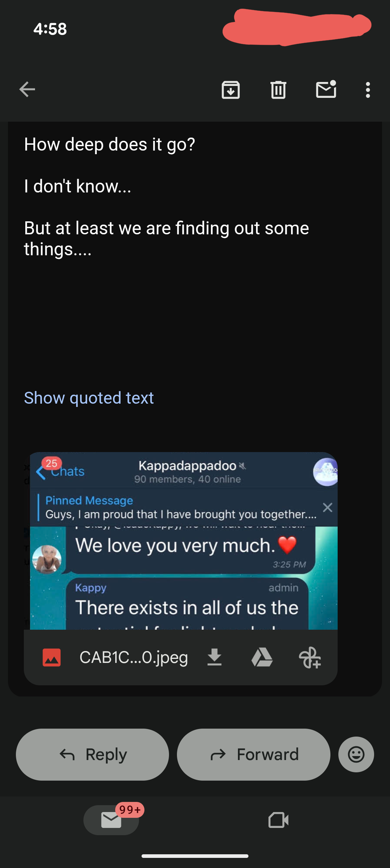Save attachment to Google Drive
Screen dimensions: 390x868
pos(262,657)
